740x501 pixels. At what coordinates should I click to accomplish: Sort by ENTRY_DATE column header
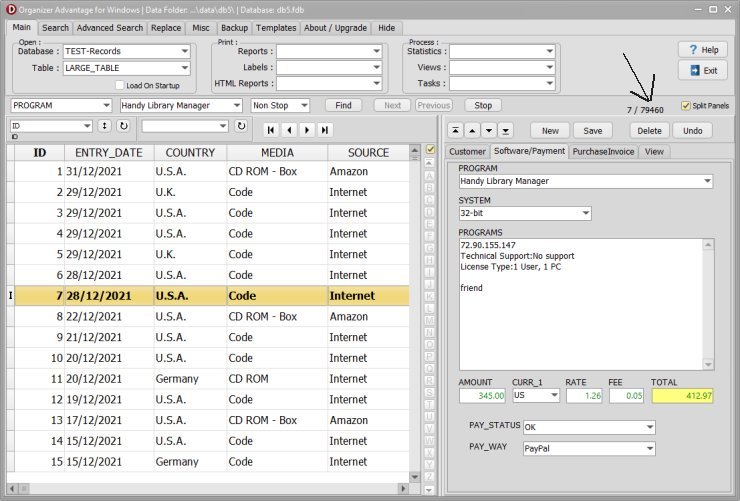(109, 152)
